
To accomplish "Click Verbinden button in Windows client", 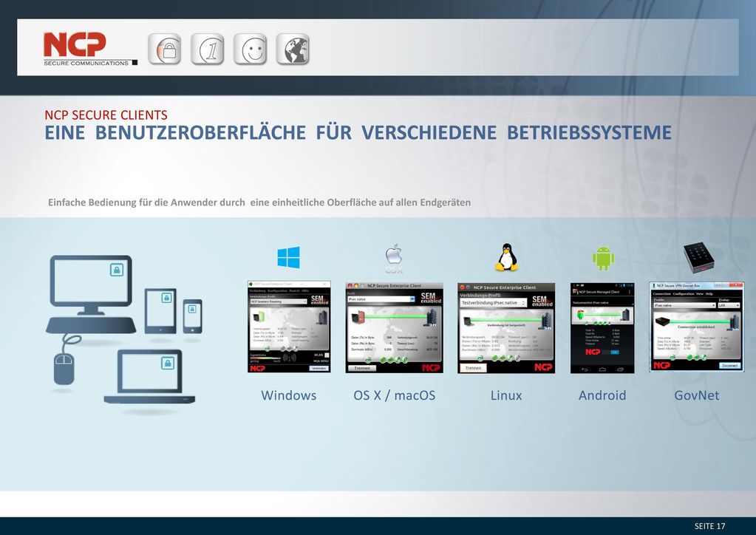I will [319, 368].
